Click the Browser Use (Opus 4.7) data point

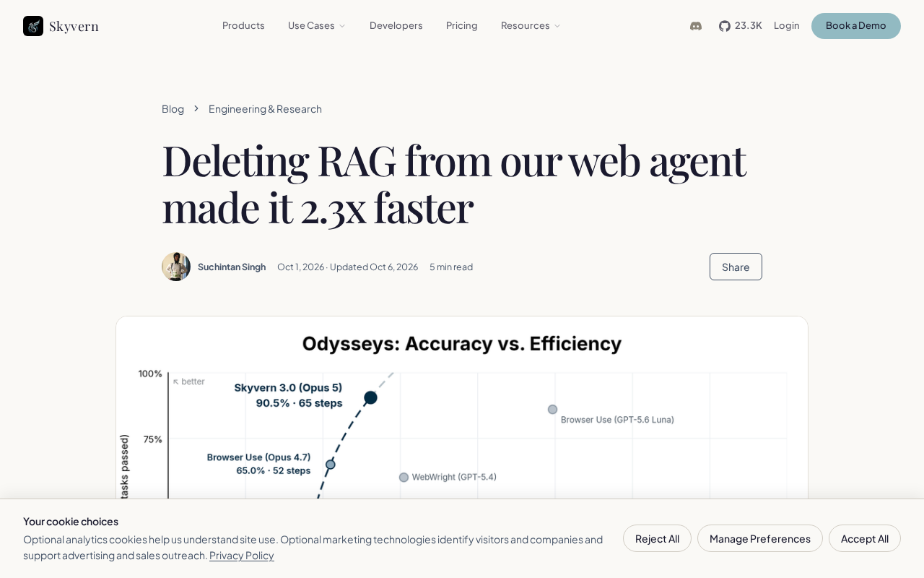tap(331, 465)
